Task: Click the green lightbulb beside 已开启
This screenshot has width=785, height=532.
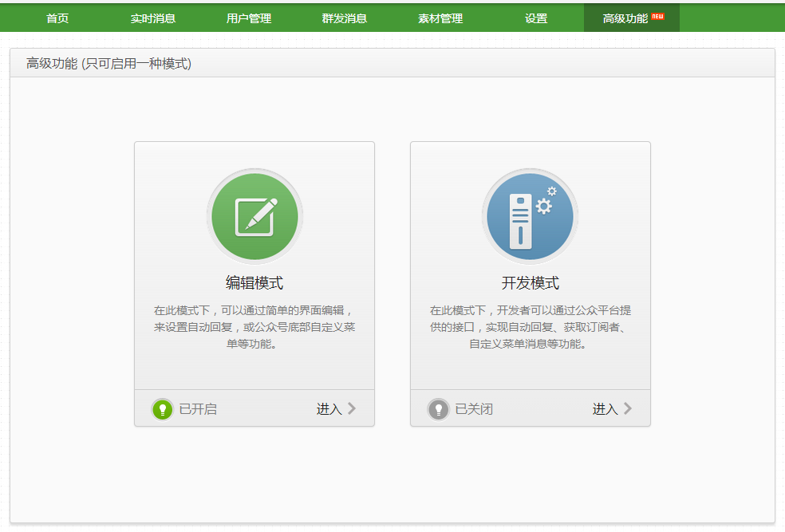Action: [x=161, y=408]
